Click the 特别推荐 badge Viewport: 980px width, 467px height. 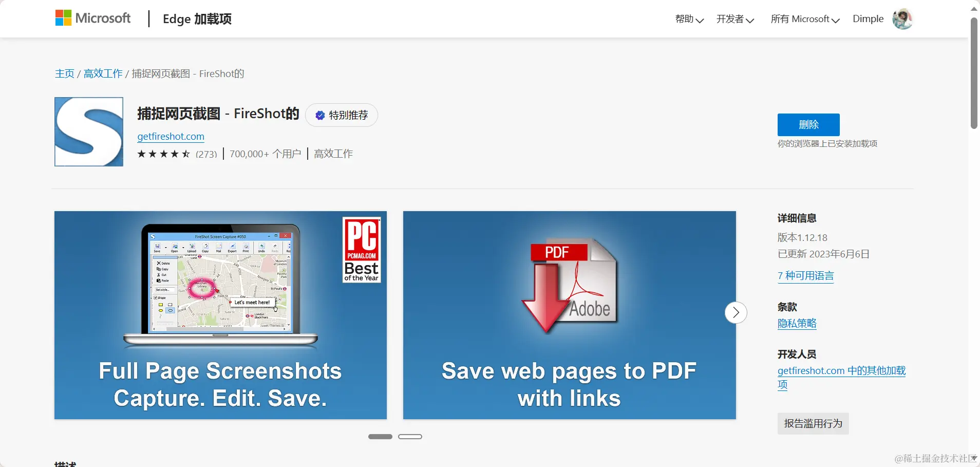coord(342,115)
